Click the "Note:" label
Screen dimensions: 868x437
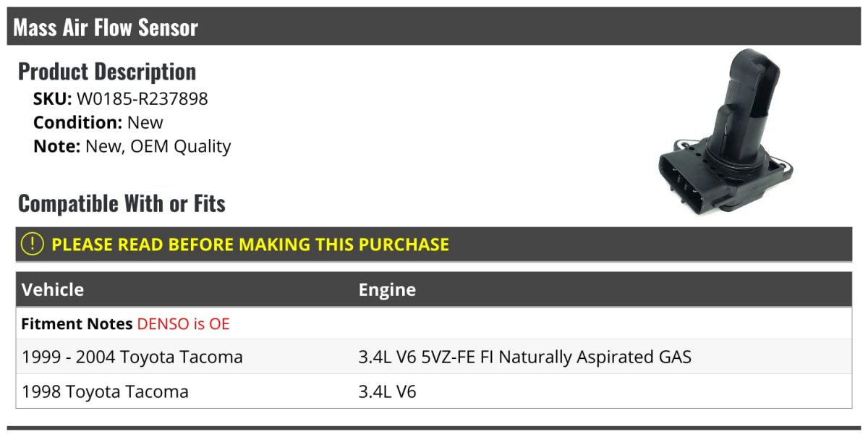tap(56, 146)
